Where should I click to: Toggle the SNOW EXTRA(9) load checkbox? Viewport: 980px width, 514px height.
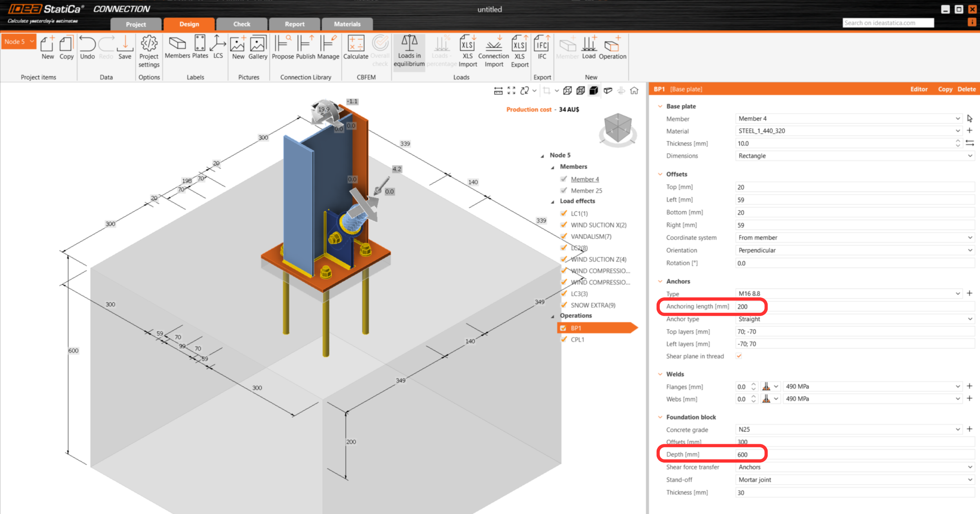[x=564, y=305]
